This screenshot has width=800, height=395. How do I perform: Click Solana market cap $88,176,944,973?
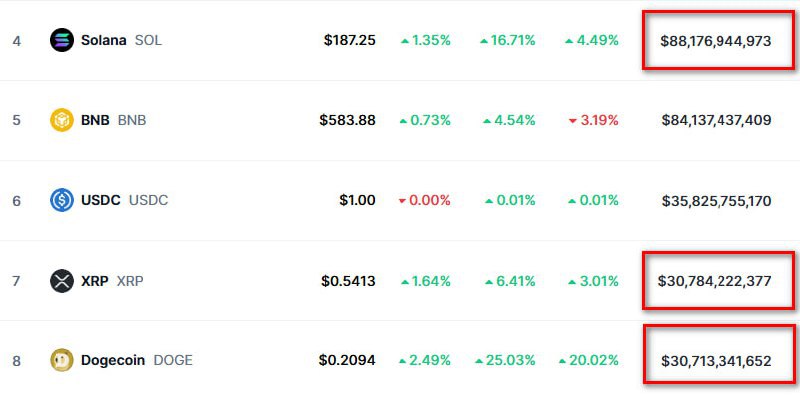716,41
